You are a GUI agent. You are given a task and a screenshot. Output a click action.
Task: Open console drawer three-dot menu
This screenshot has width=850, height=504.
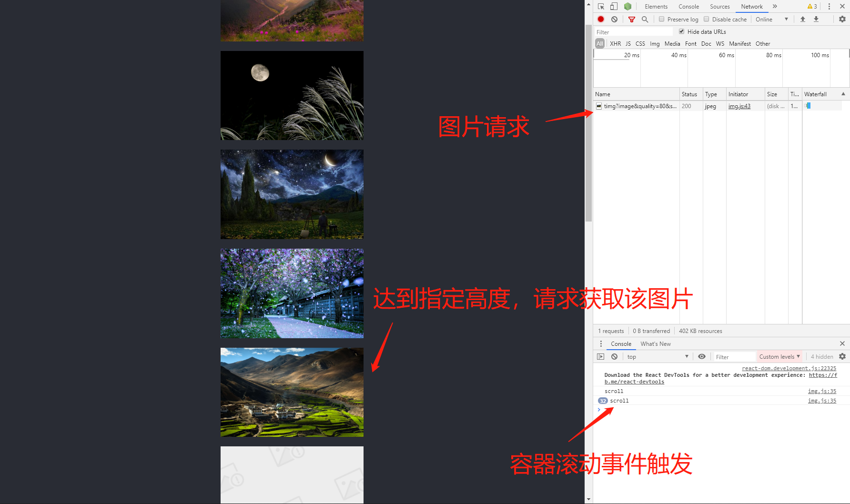click(x=601, y=343)
